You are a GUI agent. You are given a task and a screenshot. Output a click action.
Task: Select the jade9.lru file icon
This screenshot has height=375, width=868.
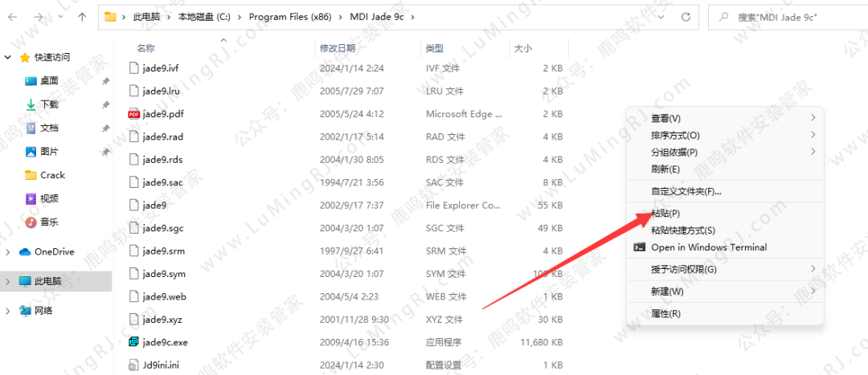click(x=133, y=91)
